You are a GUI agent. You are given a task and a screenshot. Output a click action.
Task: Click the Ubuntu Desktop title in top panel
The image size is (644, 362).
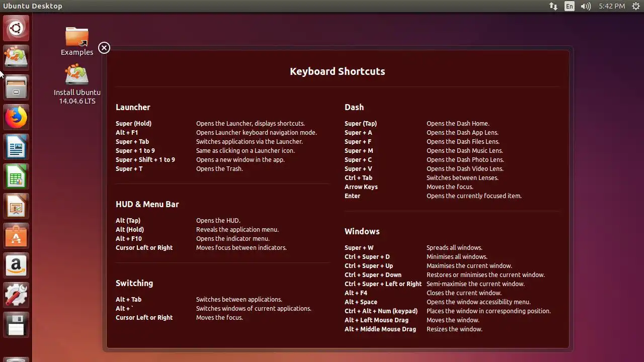pyautogui.click(x=33, y=6)
